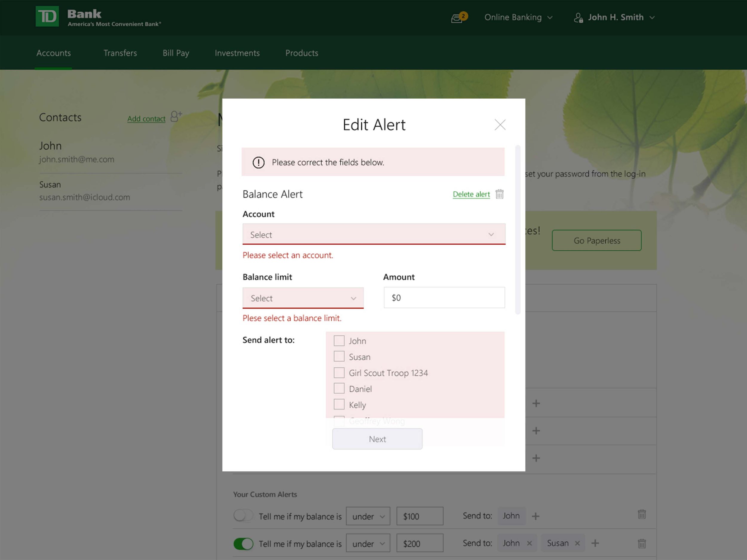
Task: Click the dialog's vertical scrollbar
Action: [518, 230]
